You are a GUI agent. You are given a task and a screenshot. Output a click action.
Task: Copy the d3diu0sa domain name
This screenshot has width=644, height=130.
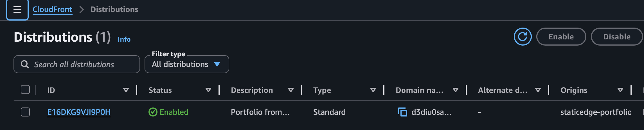402,112
